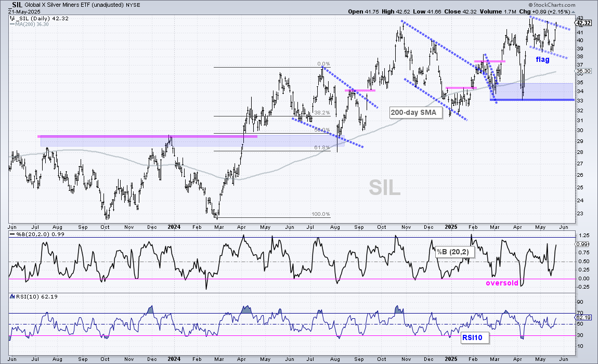Click the 38.2% Fibonacci level label
Screen dimensions: 598x364
(322, 112)
